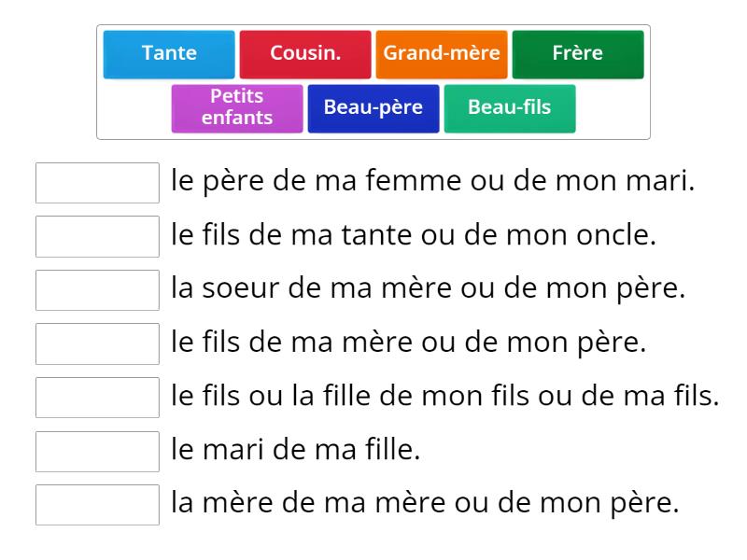Click the clue 'la soeur de ma mère ou de mon père.'

click(x=429, y=289)
